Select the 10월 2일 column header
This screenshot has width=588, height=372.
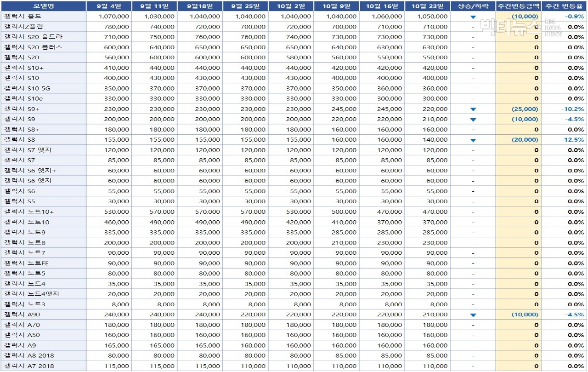point(291,6)
